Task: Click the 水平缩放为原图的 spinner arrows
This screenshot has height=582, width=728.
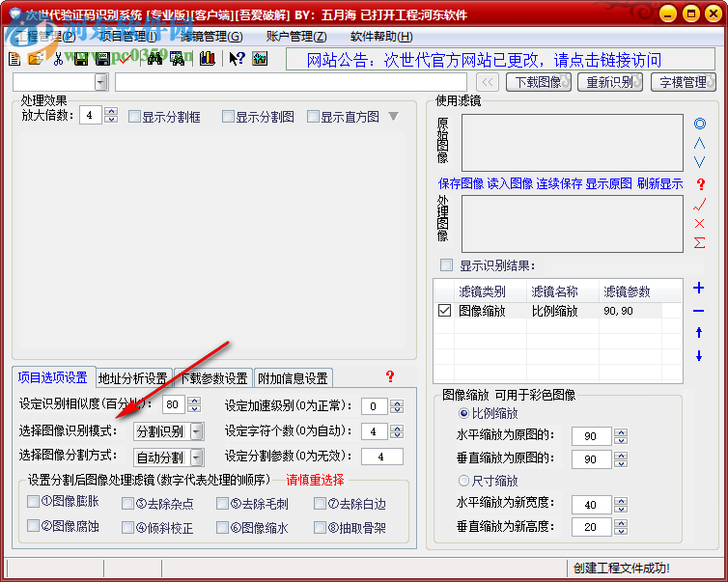Action: 621,436
